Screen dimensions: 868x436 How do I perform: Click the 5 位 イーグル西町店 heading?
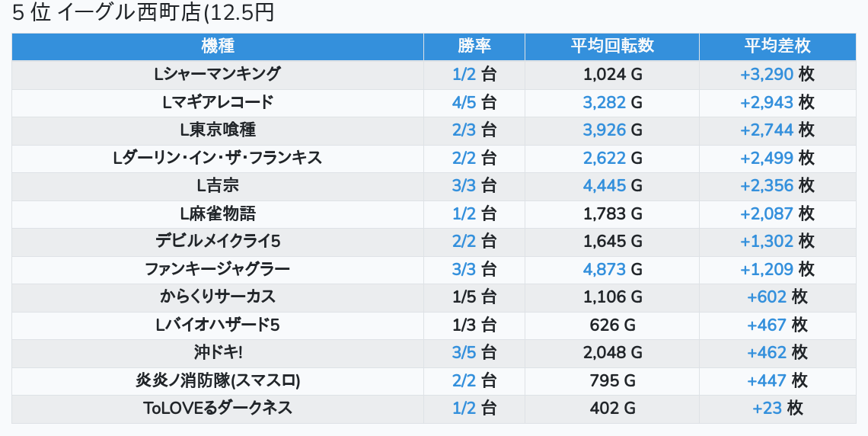tap(143, 13)
